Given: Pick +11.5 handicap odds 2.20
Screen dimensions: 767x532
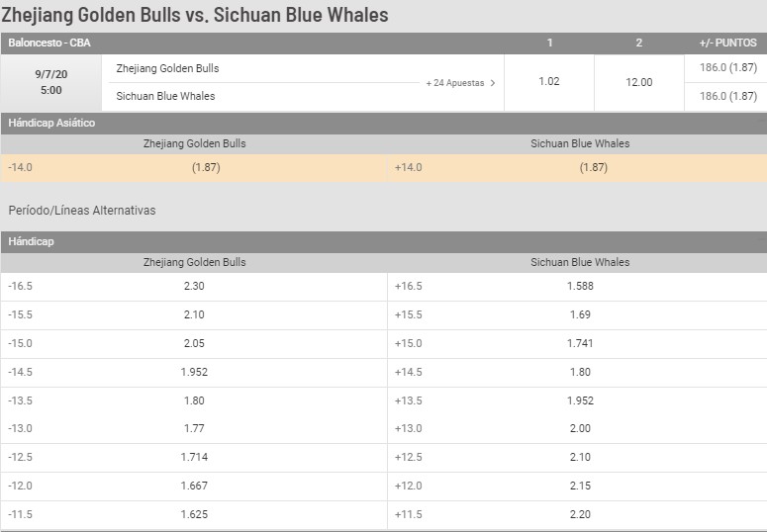Looking at the screenshot, I should [577, 515].
